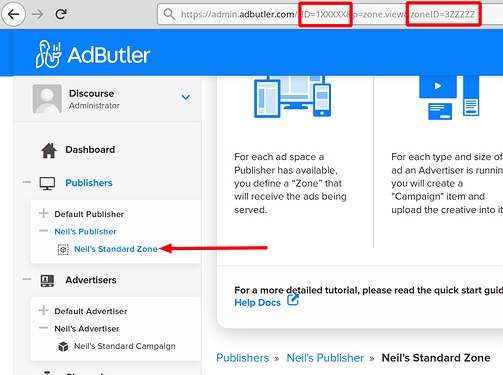
Task: Open the Publishers menu item
Action: coord(89,183)
